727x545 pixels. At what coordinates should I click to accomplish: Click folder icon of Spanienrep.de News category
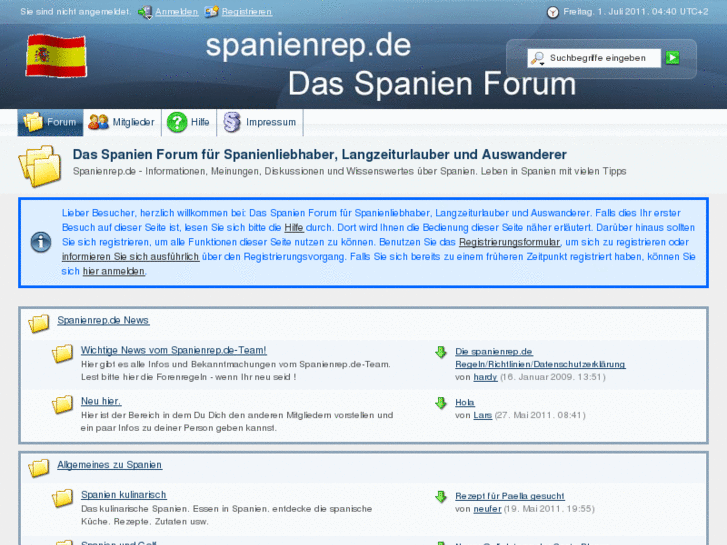tap(38, 323)
